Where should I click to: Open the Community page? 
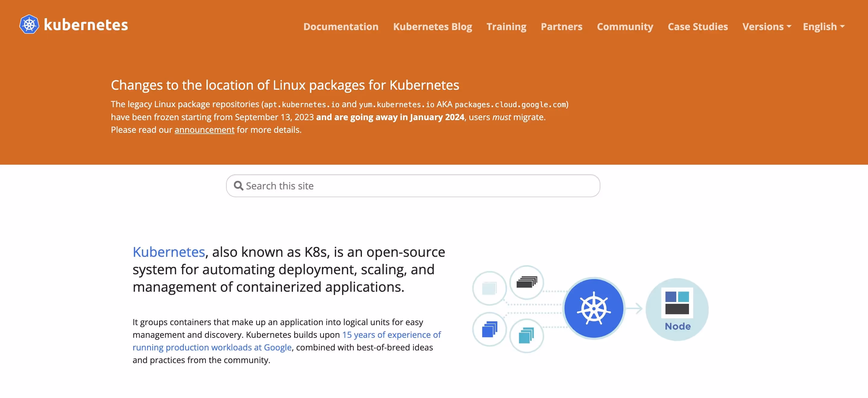625,26
